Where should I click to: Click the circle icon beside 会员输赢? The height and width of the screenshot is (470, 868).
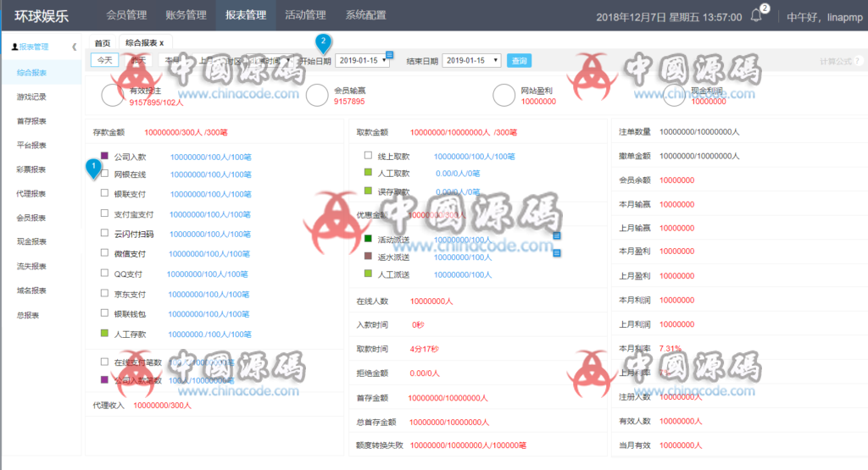[x=317, y=95]
